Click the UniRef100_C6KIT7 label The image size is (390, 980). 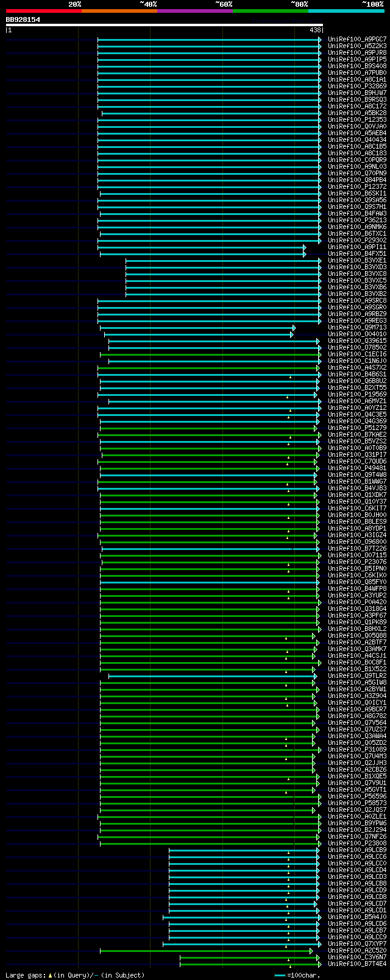[357, 509]
